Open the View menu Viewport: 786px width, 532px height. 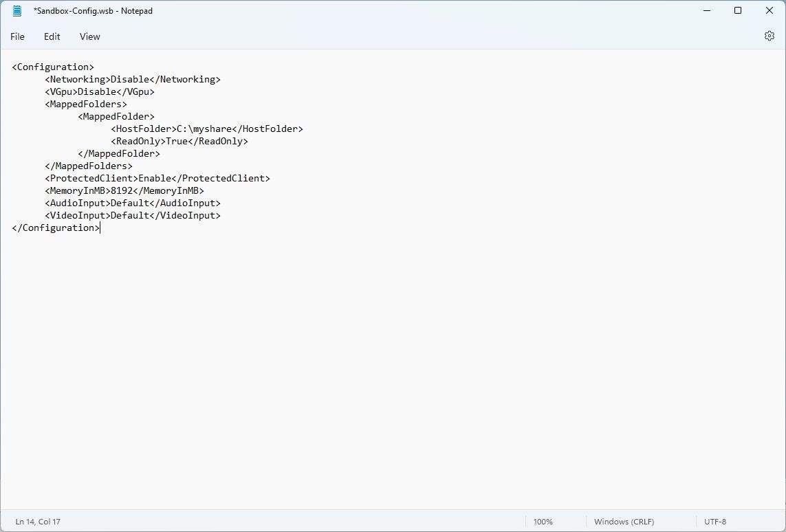click(89, 36)
